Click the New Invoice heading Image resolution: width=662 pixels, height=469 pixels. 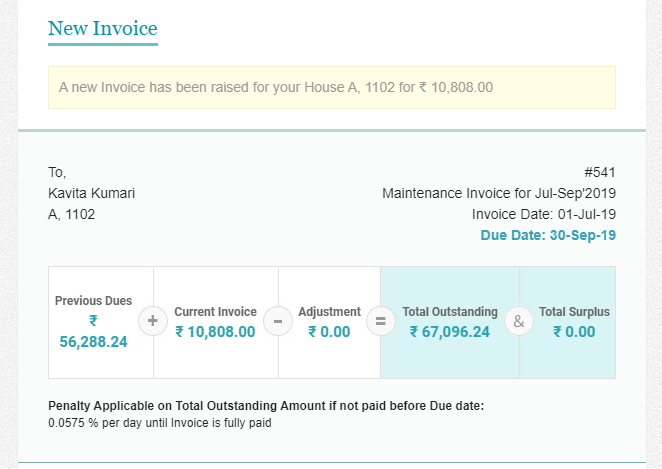click(x=102, y=29)
